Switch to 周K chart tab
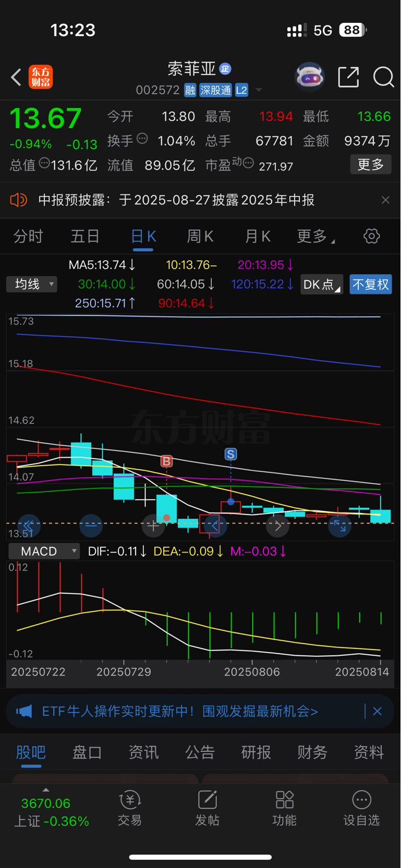The width and height of the screenshot is (401, 868). 200,237
